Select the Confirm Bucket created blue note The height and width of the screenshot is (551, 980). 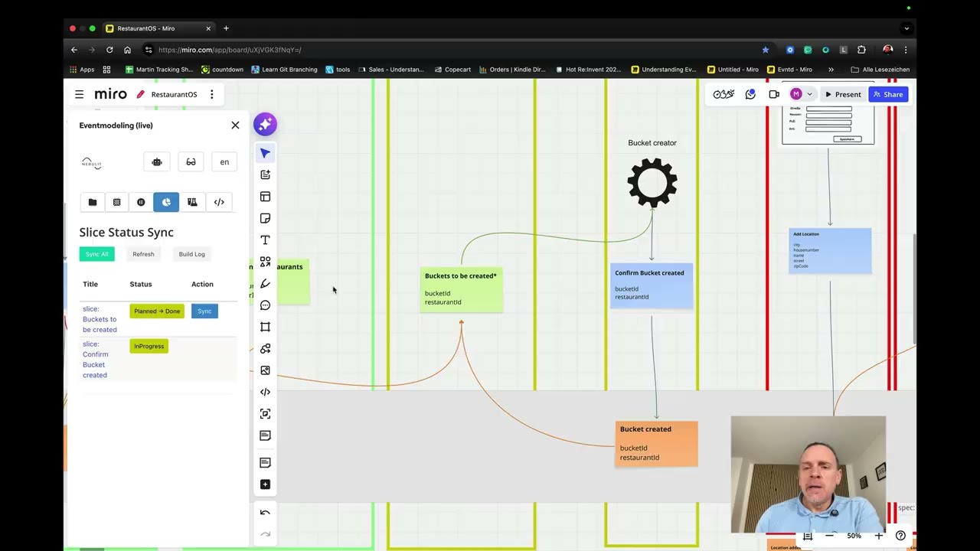[x=652, y=285]
